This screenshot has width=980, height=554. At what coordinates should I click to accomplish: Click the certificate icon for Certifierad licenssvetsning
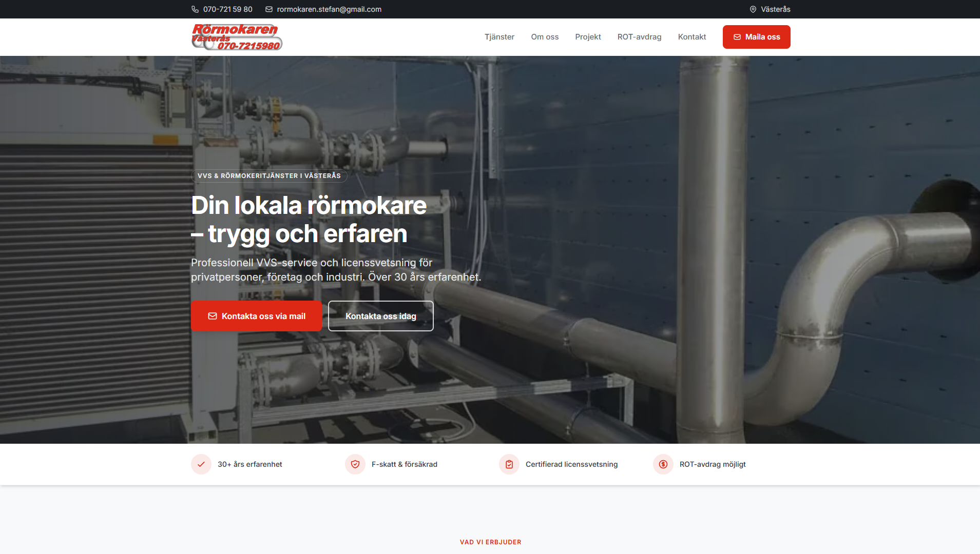(x=509, y=464)
